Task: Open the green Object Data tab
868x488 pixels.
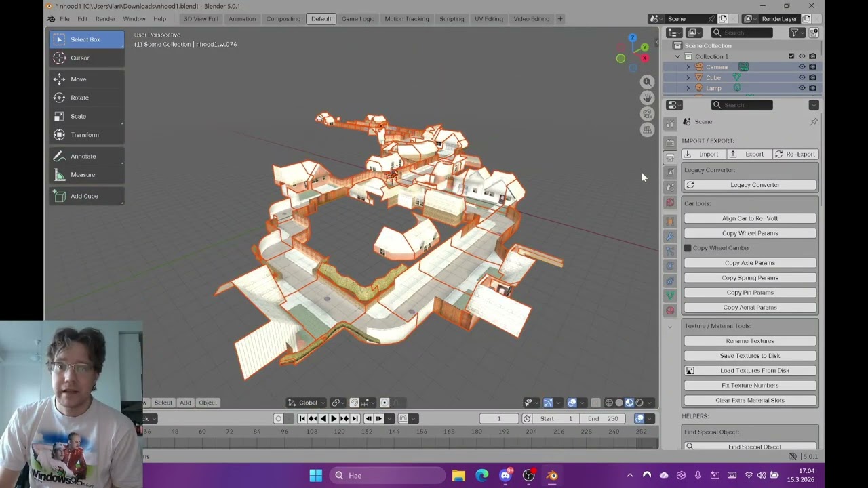Action: 670,296
